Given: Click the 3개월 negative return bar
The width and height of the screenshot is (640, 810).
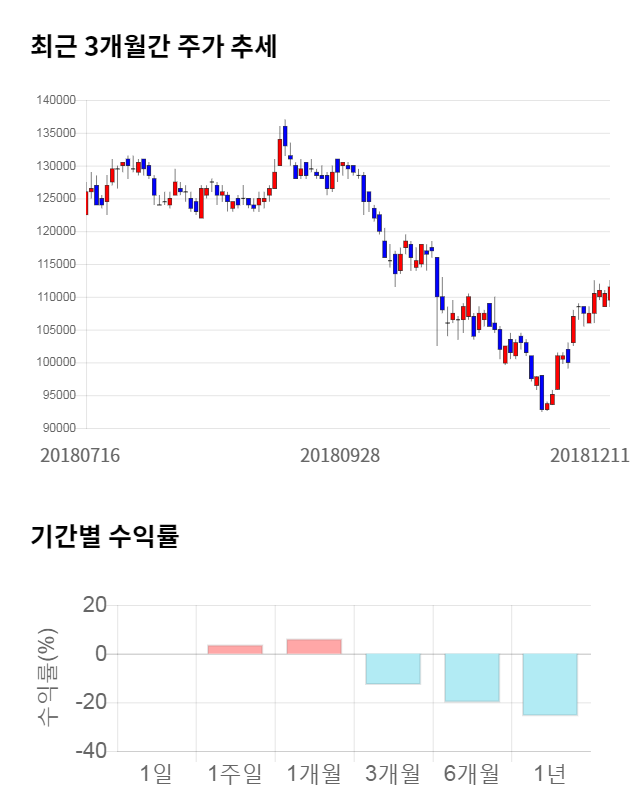Looking at the screenshot, I should point(393,669).
